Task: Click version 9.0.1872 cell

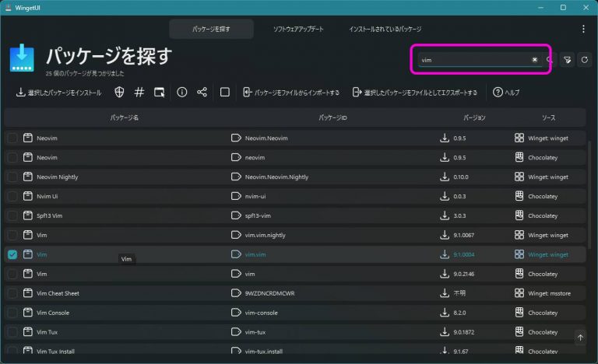Action: pos(464,332)
